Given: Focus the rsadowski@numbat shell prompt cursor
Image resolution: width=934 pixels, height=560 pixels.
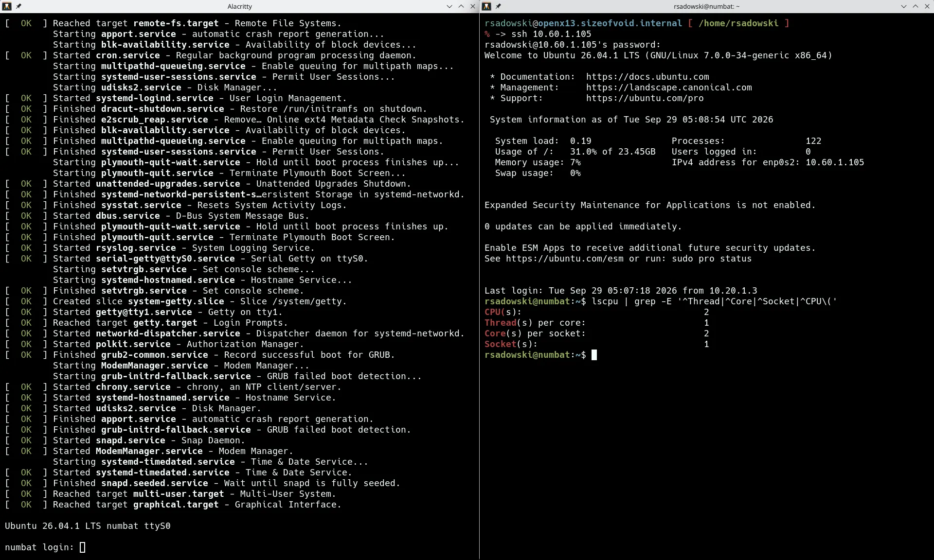Looking at the screenshot, I should coord(594,355).
